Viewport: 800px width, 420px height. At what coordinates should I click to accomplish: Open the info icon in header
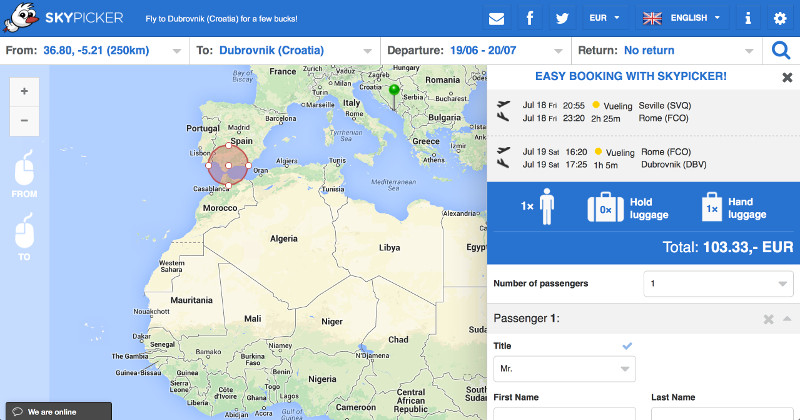(x=748, y=18)
